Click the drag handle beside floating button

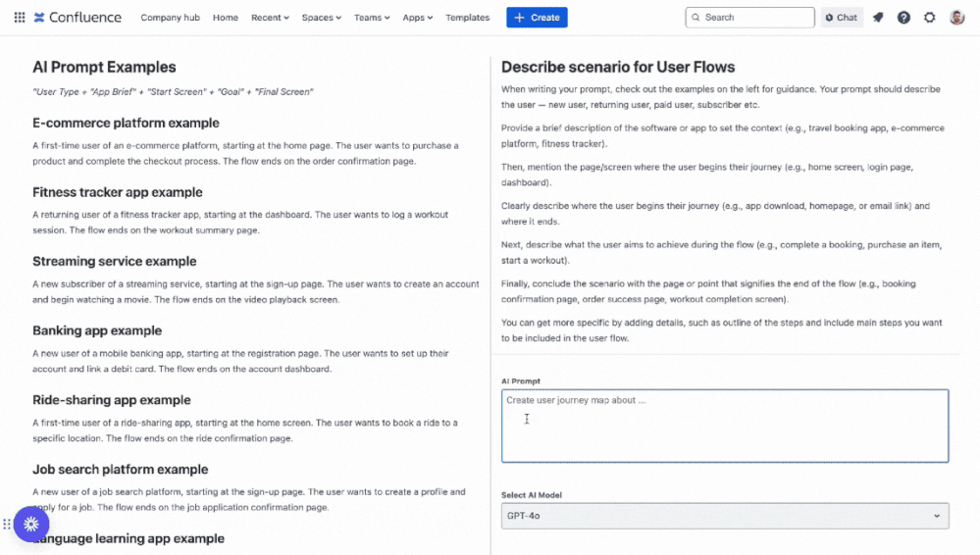[x=7, y=524]
